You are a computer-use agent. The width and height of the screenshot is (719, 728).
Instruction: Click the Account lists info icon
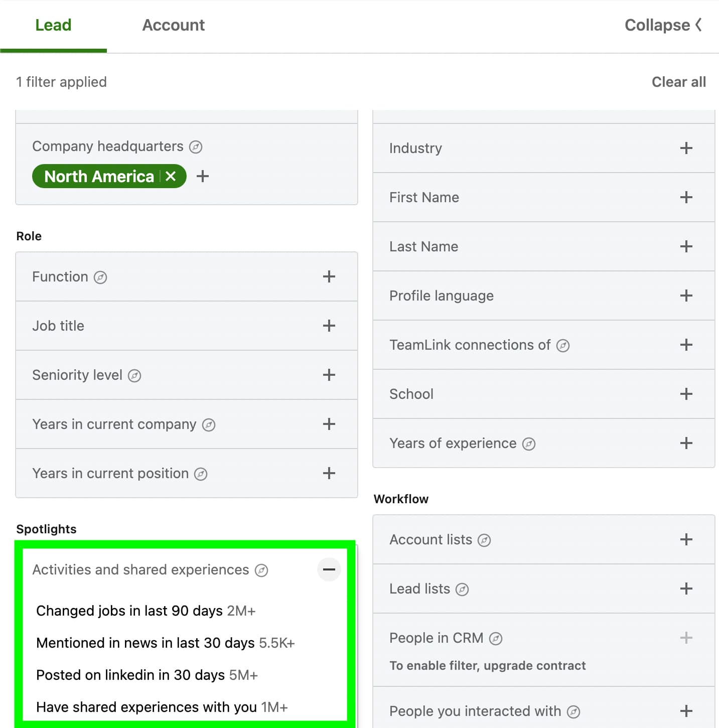(485, 540)
